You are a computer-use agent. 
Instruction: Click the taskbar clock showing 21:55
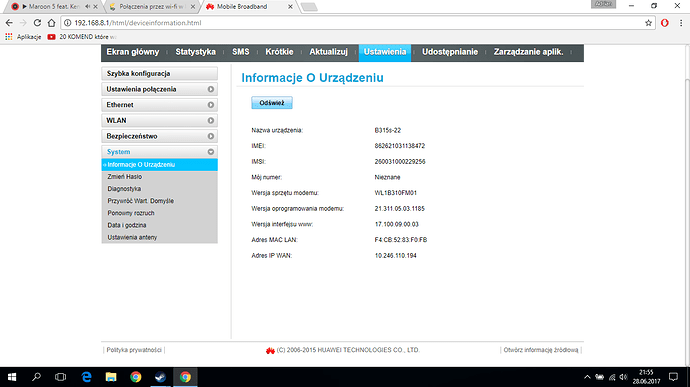pos(646,377)
